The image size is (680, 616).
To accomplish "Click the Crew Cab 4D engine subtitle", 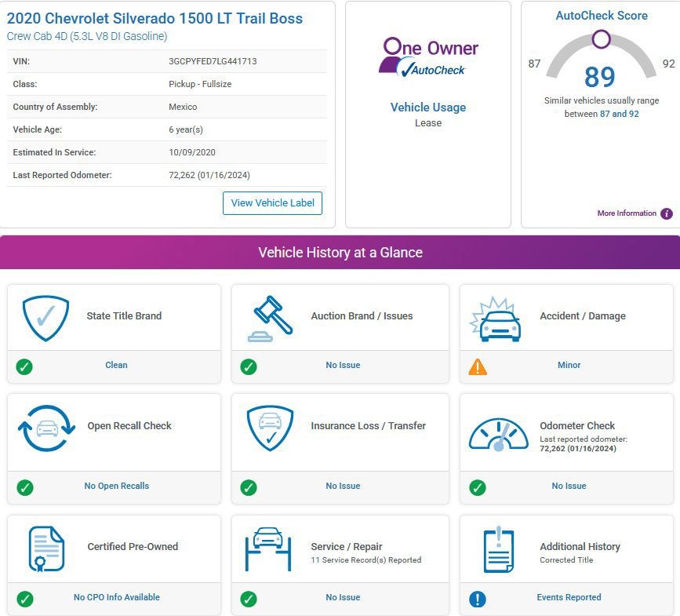I will [x=87, y=36].
